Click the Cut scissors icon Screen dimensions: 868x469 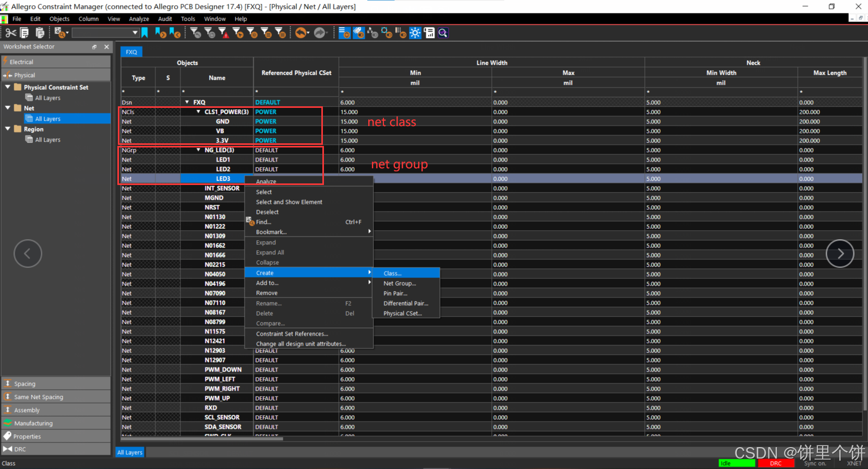coord(10,33)
